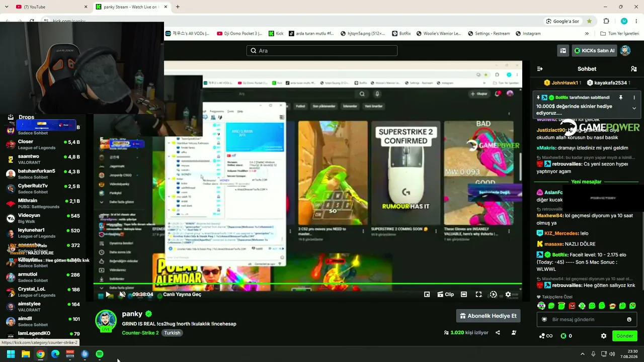644x362 pixels.
Task: Select the panky Stream browser tab
Action: point(132,7)
